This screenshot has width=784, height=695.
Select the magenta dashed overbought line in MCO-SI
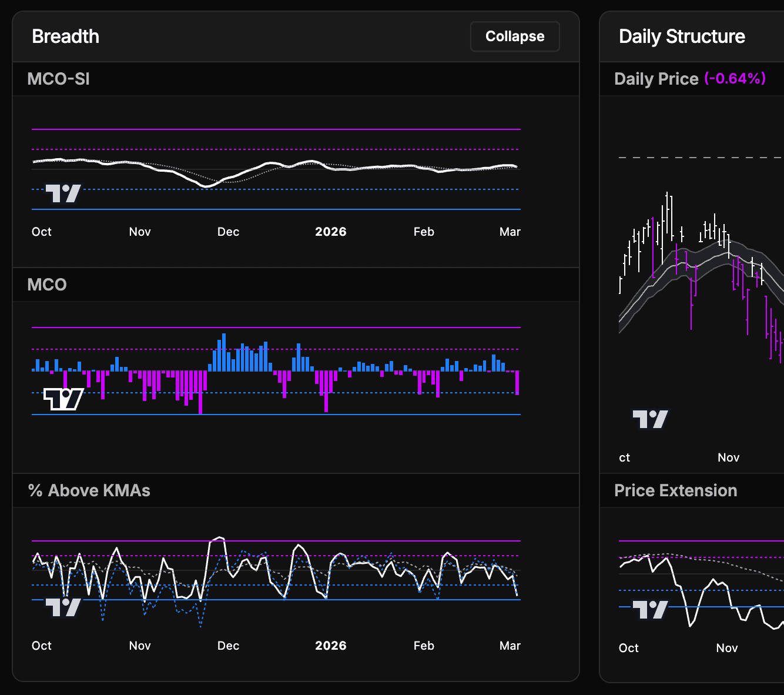(294, 148)
